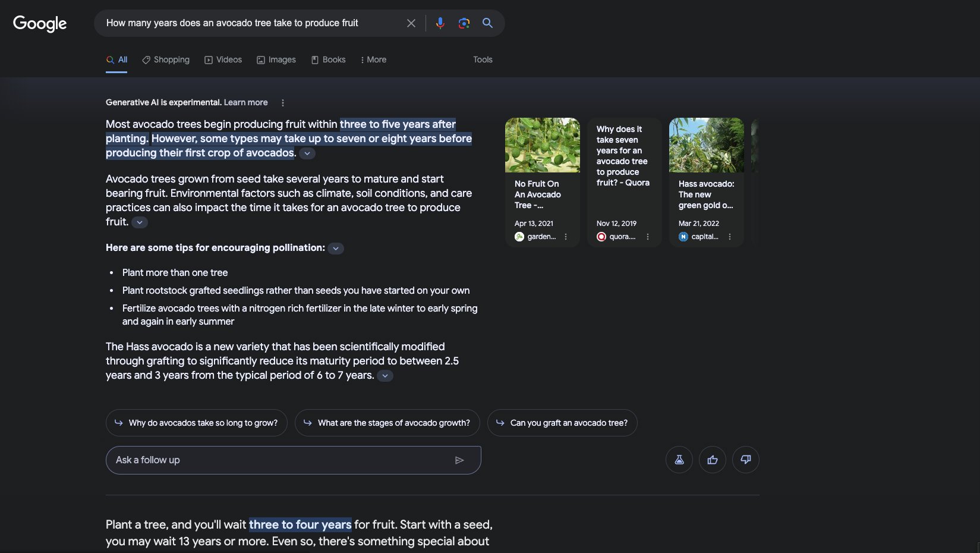Click into the main search box text
Image resolution: width=980 pixels, height=553 pixels.
[x=232, y=23]
